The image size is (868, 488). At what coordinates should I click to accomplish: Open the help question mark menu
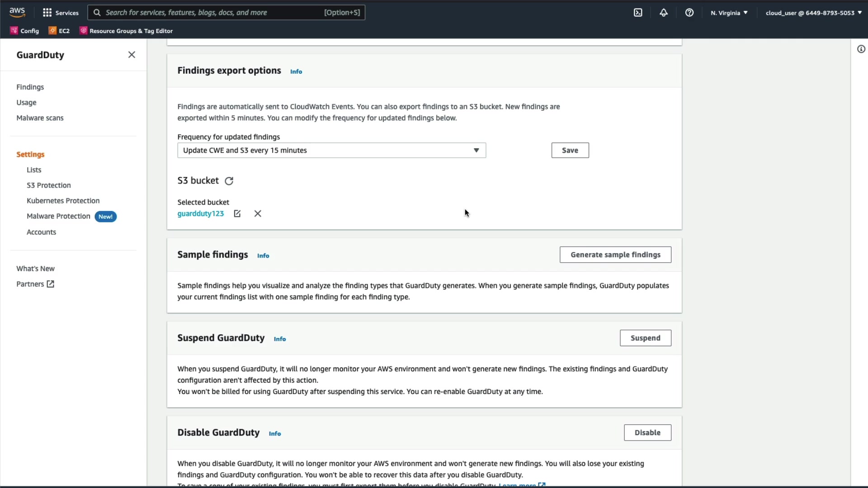689,13
